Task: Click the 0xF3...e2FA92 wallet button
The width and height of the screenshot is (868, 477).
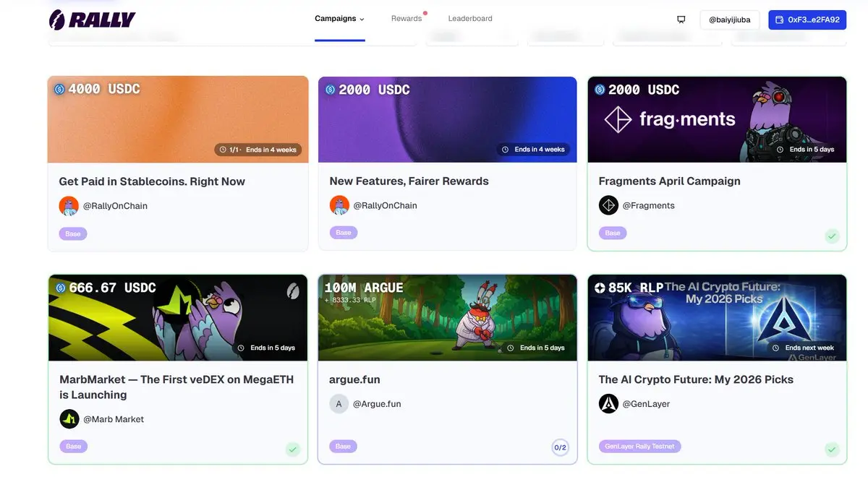Action: click(807, 20)
